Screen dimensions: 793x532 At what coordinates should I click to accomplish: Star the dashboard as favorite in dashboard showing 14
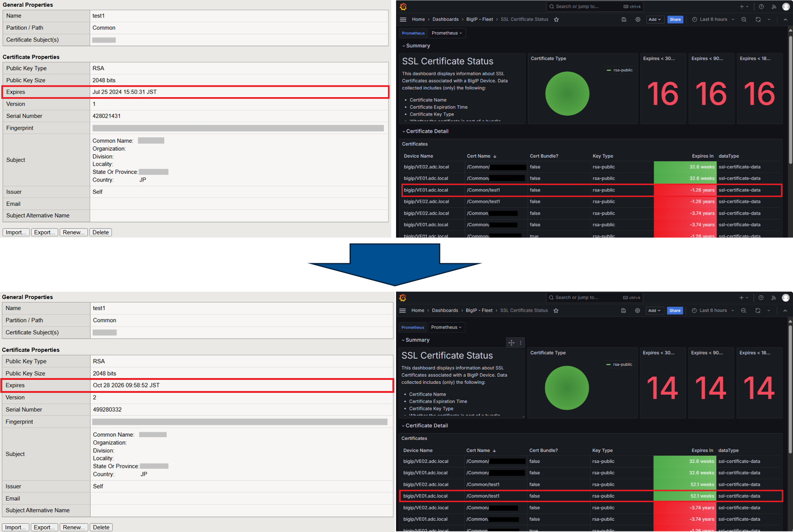(556, 311)
